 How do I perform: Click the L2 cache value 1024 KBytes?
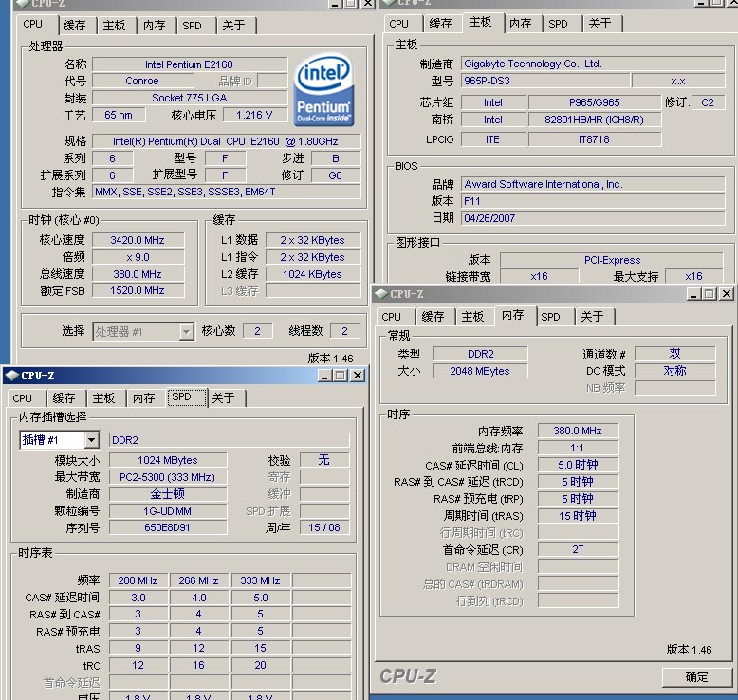[x=312, y=274]
